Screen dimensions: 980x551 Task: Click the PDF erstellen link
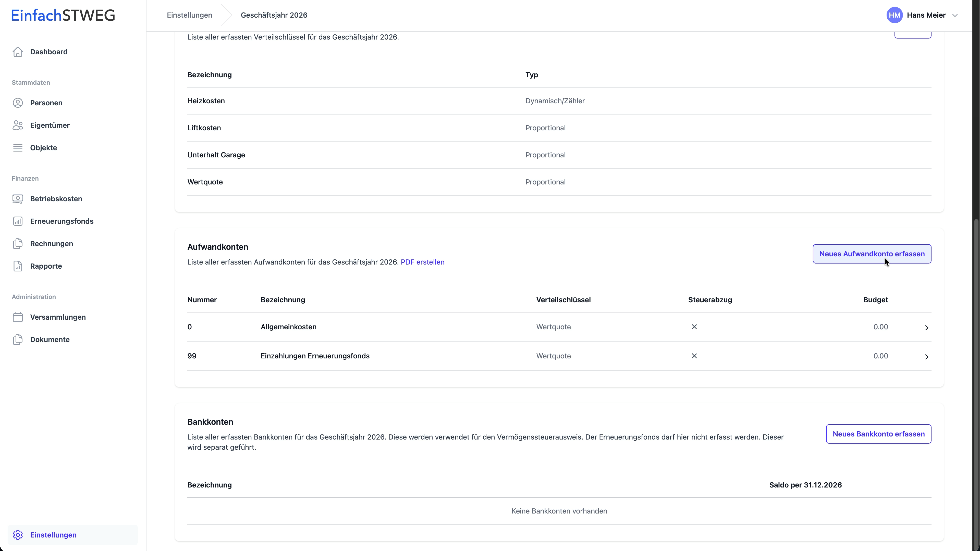422,262
